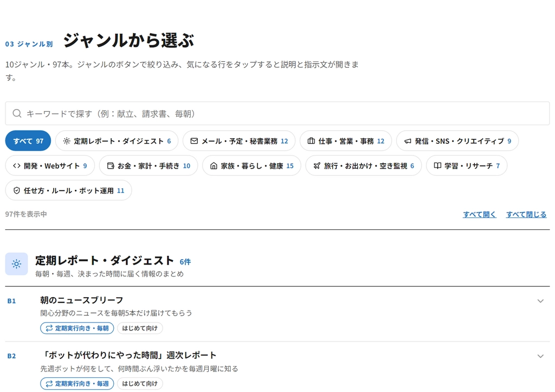Click the 97件を表示中 status text
The height and width of the screenshot is (392, 555).
pos(26,214)
